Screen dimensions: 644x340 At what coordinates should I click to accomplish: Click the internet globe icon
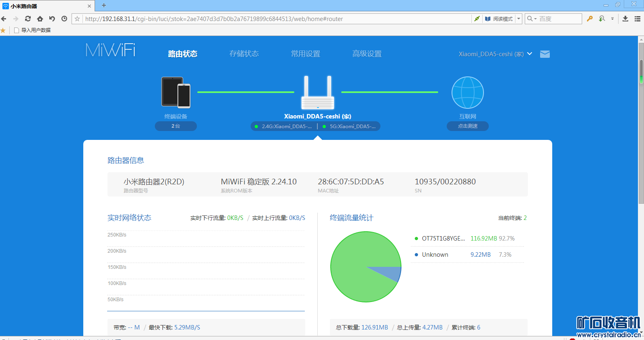pyautogui.click(x=468, y=93)
